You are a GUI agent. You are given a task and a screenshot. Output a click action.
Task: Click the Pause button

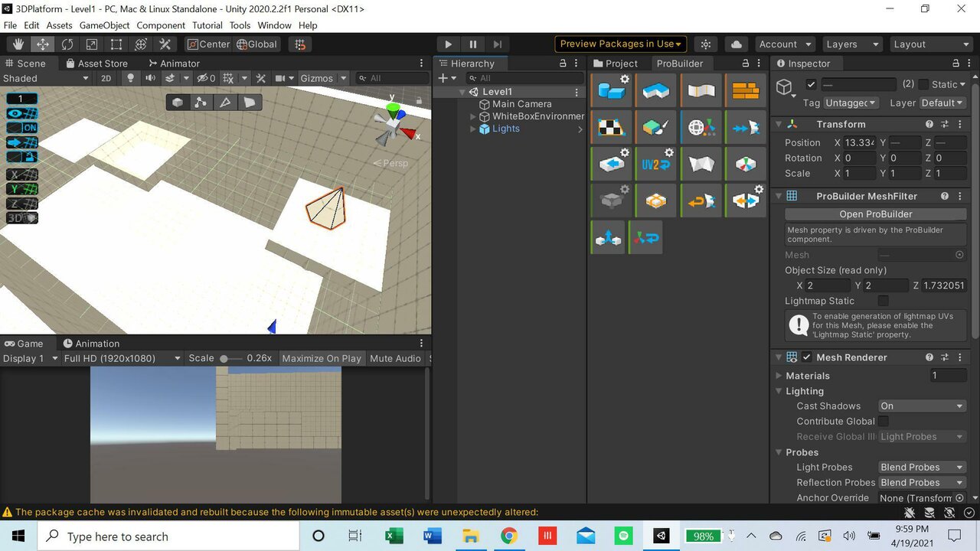point(473,44)
